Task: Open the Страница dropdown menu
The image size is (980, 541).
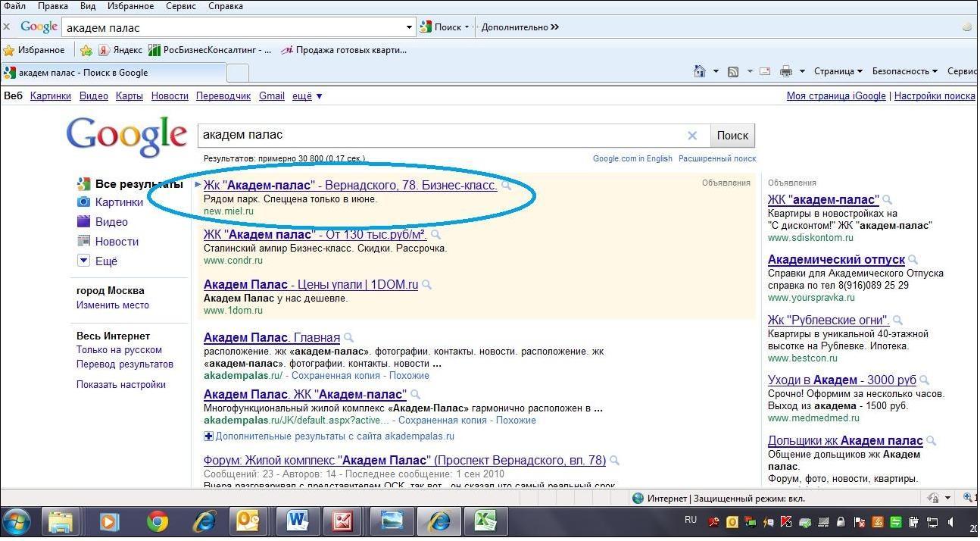Action: (x=838, y=71)
